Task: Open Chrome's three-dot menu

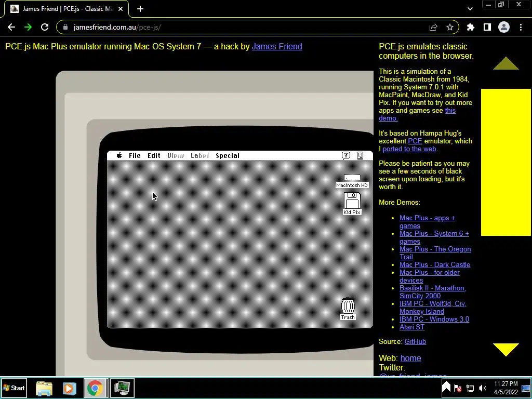Action: [521, 27]
